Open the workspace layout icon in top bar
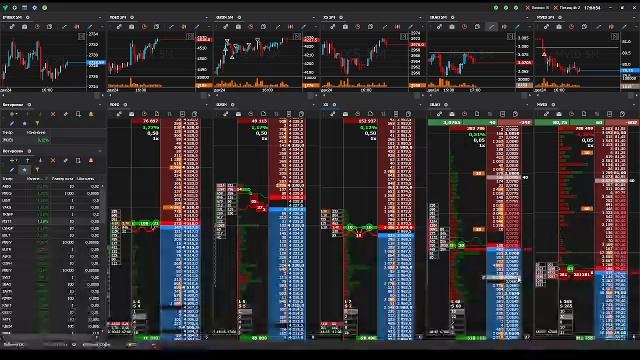Screen dimensions: 640x360 [24, 8]
